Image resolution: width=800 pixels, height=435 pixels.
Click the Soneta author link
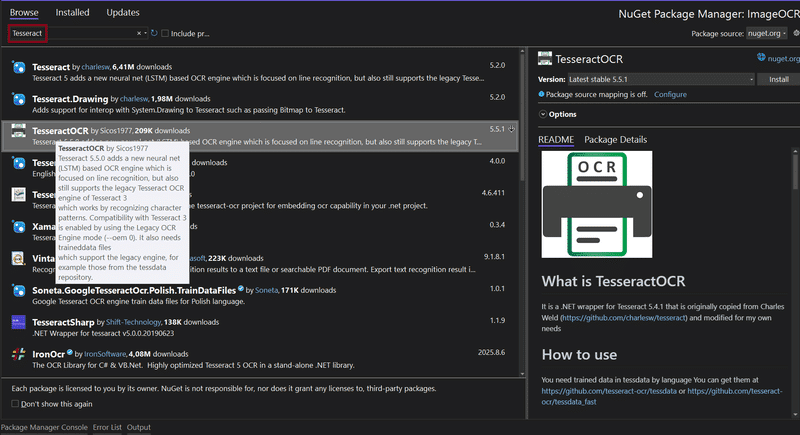point(266,290)
